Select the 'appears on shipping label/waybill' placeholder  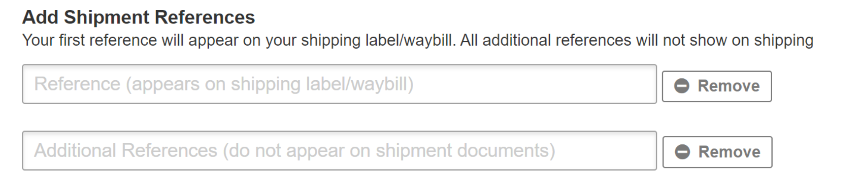coord(269,84)
